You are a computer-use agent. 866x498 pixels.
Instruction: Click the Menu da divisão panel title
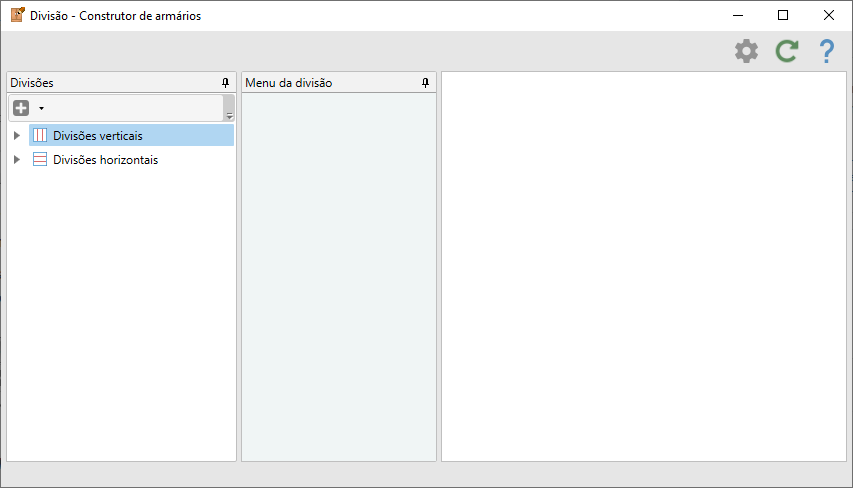289,83
